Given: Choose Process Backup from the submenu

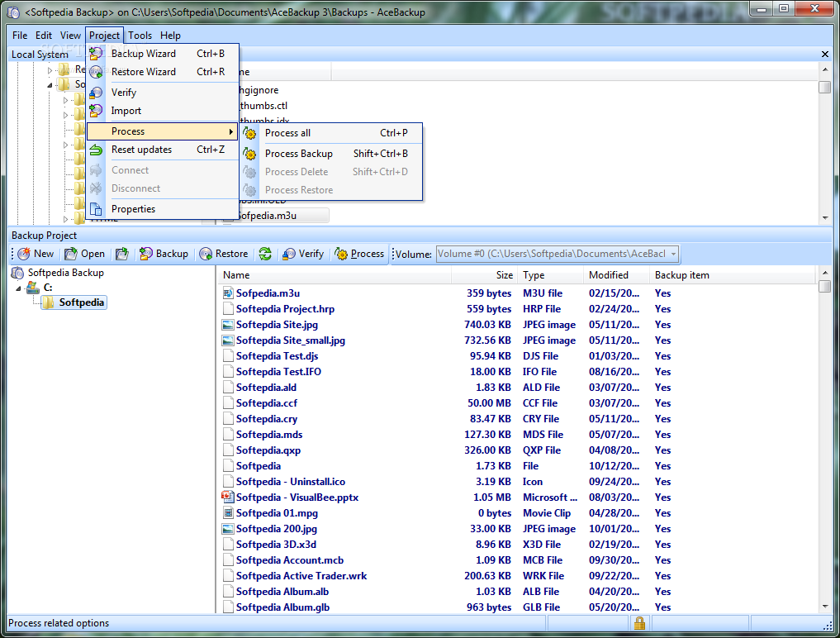Looking at the screenshot, I should (331, 154).
